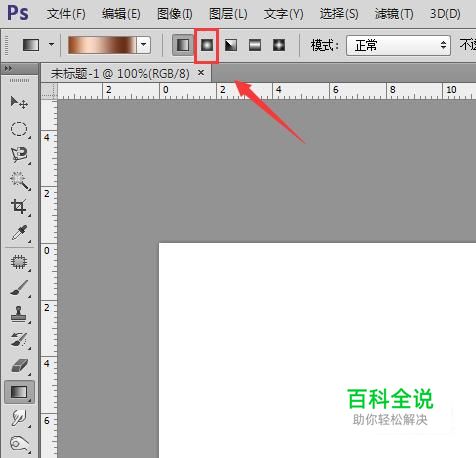Select the Magic Wand tool
Viewport: 476px width, 458px height.
pos(19,181)
